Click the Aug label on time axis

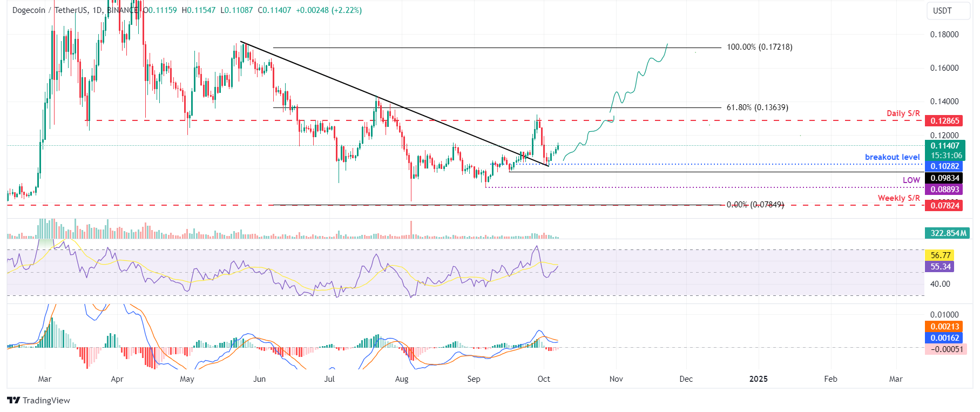[x=402, y=379]
